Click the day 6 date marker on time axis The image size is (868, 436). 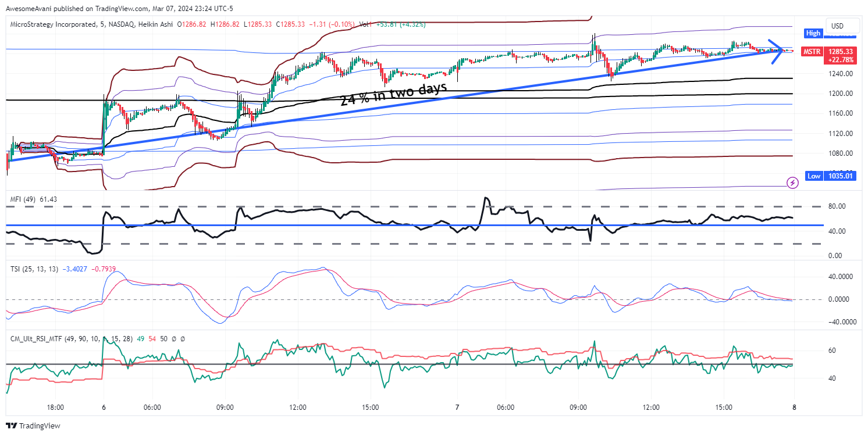coord(103,408)
